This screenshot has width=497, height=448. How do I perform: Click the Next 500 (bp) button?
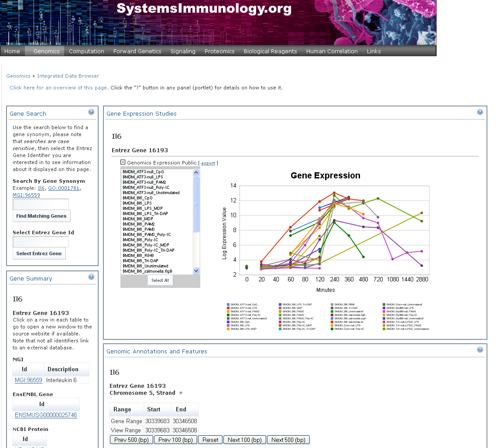[288, 440]
